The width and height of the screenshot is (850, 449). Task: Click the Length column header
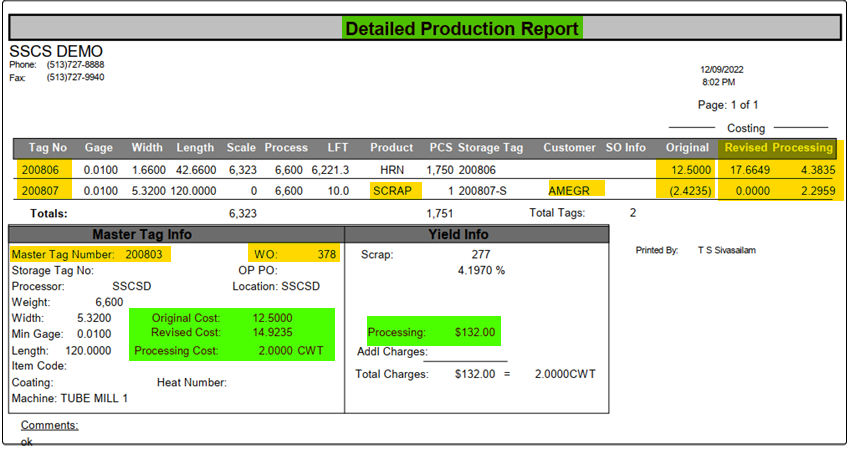coord(195,147)
